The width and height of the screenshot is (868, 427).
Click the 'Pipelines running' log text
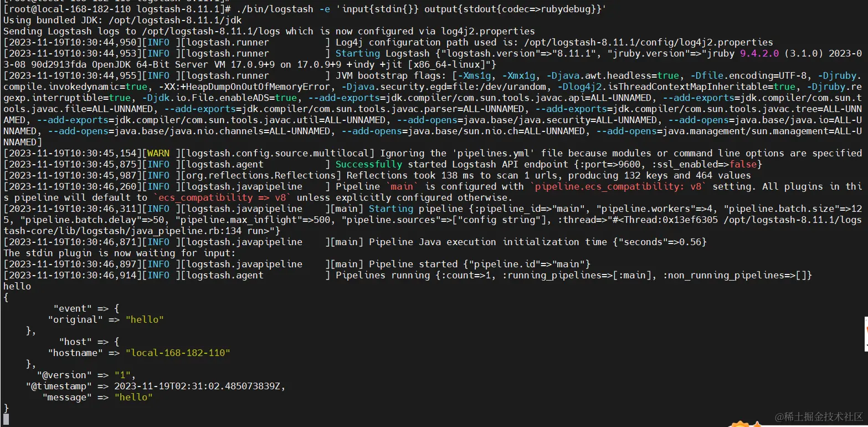click(382, 275)
